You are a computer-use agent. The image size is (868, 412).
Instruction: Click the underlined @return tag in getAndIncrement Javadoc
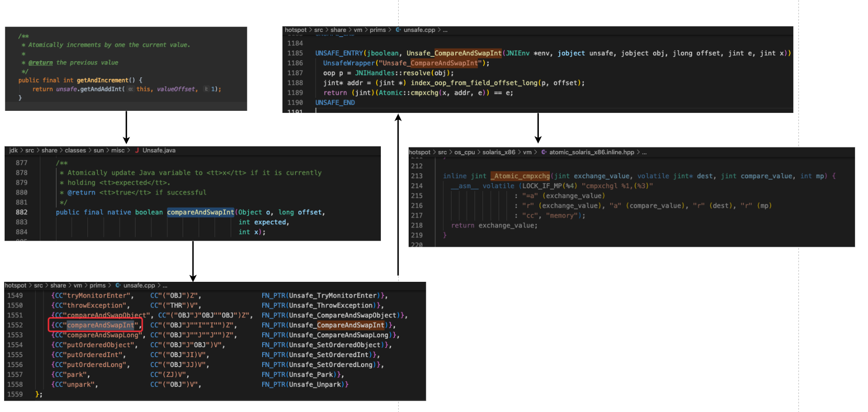click(x=40, y=63)
